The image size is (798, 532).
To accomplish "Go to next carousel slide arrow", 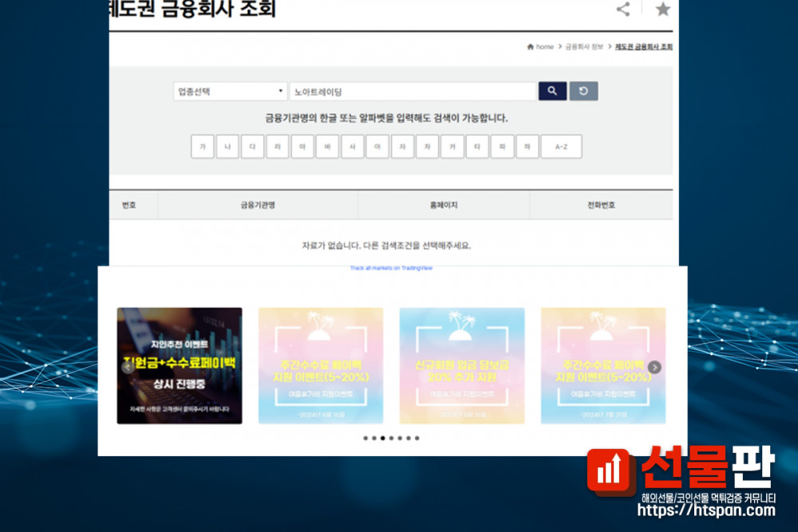I will (x=654, y=367).
